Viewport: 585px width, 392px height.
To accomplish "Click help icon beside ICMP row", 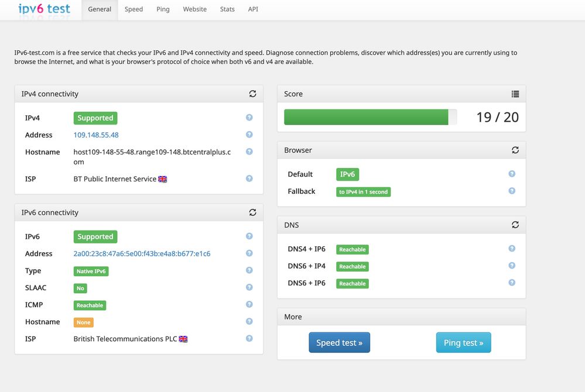I will click(x=249, y=304).
